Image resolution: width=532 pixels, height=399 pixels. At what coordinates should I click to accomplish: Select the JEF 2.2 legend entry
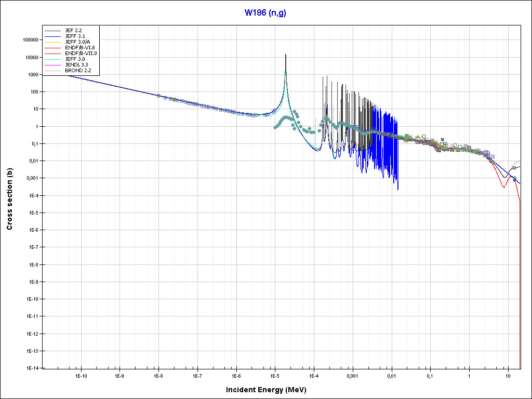[73, 31]
